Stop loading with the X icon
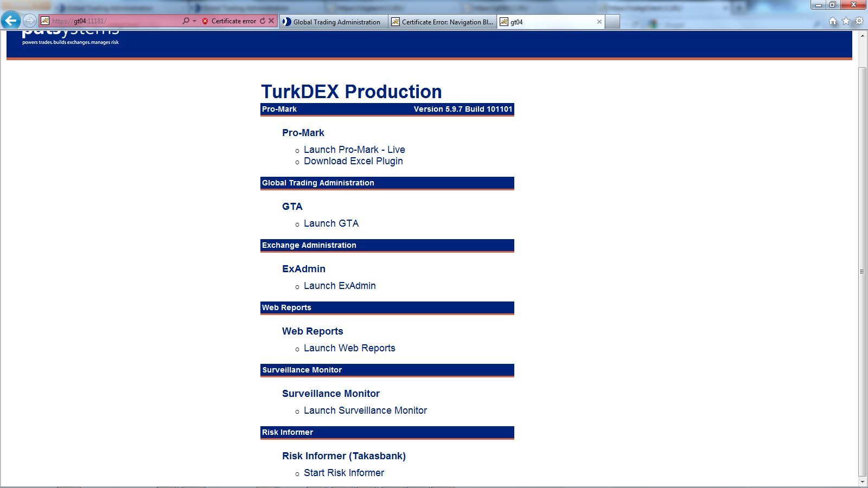Viewport: 868px width, 488px height. (x=271, y=21)
